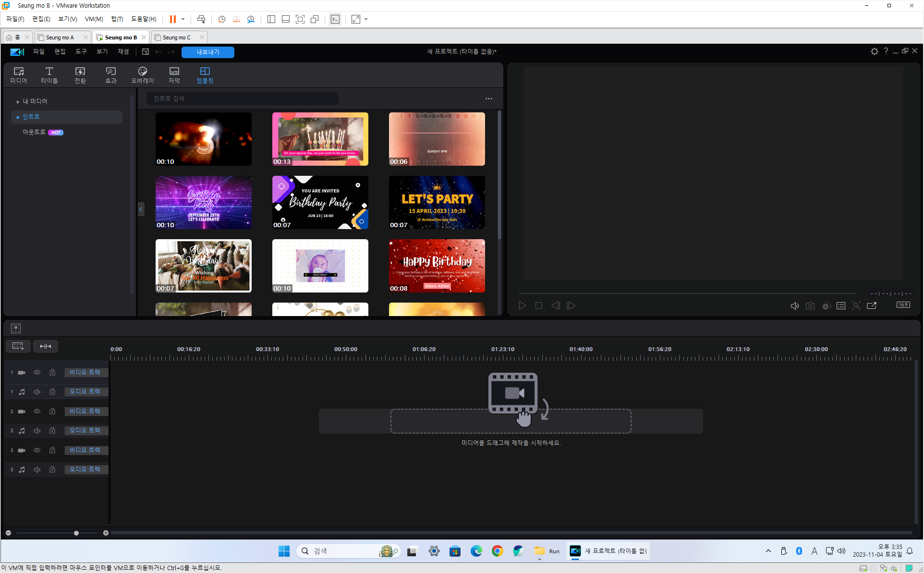
Task: Open the 도구 menu
Action: [81, 52]
